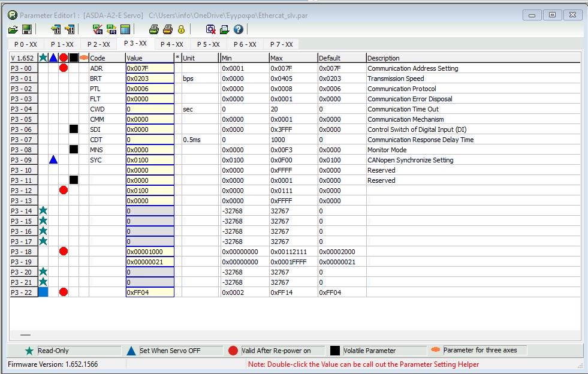588x374 pixels.
Task: Click the open file folder icon
Action: [13, 29]
